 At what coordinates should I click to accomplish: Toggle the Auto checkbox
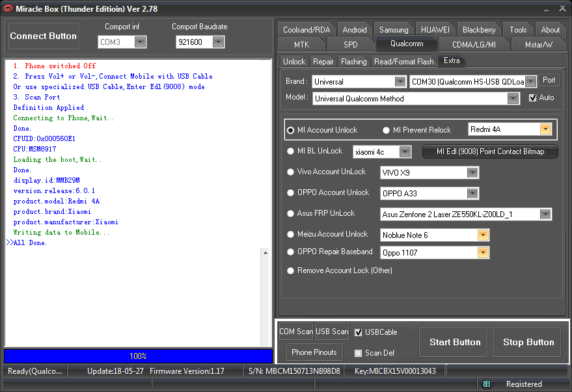coord(532,98)
